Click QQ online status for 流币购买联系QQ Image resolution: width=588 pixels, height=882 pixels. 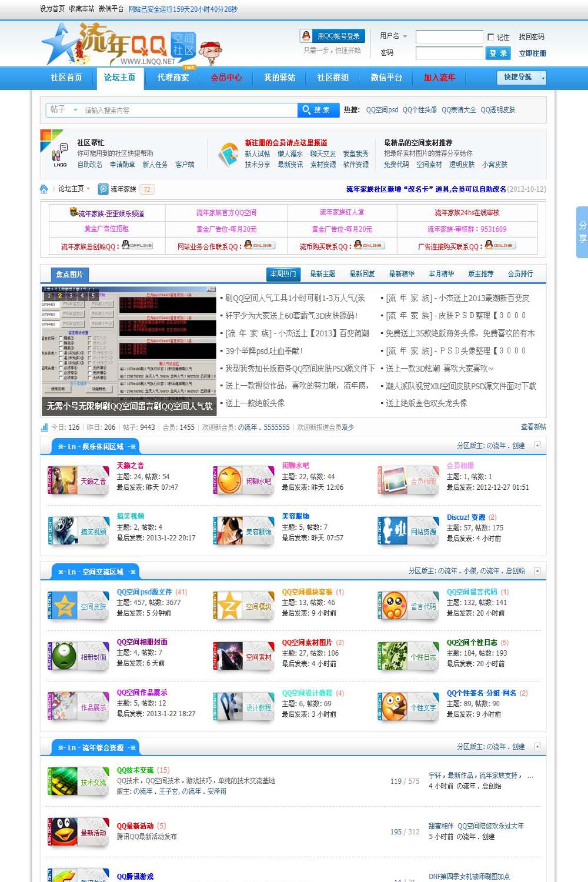[369, 245]
